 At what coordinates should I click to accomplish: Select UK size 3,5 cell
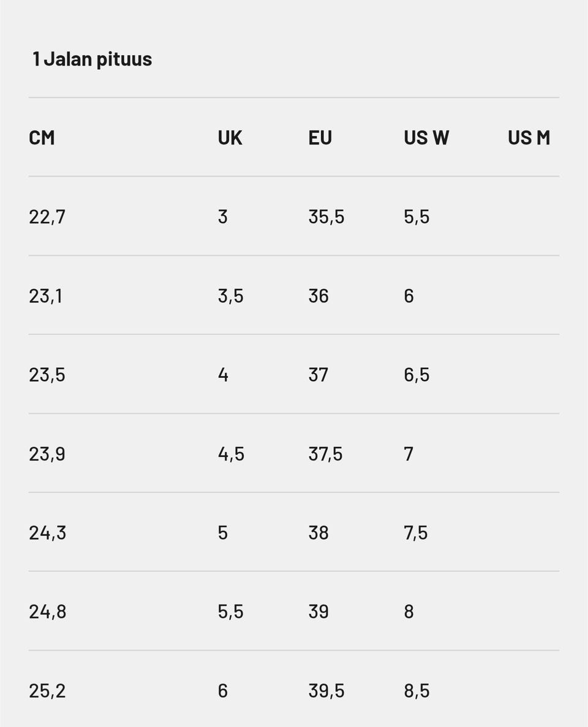tap(230, 296)
